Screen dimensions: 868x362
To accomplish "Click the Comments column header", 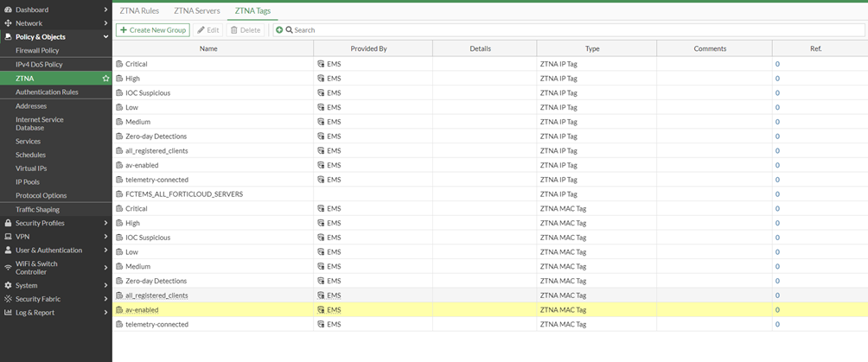I will [x=715, y=48].
